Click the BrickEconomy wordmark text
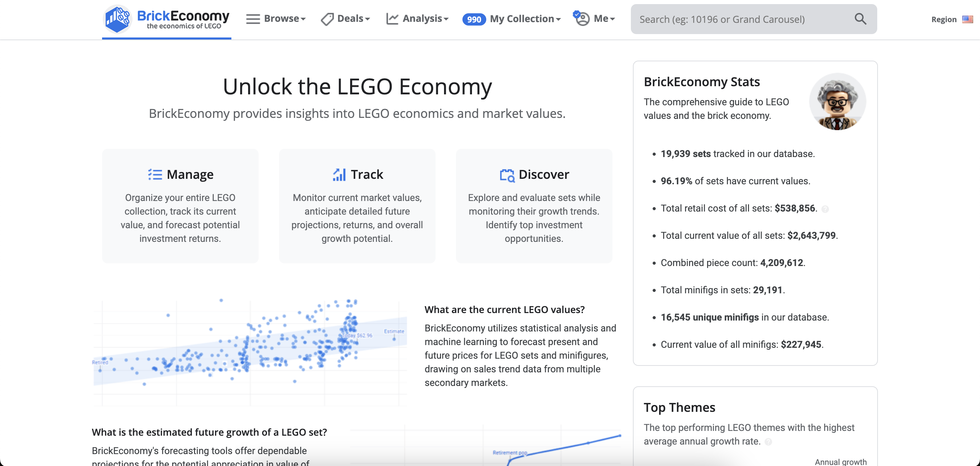The width and height of the screenshot is (980, 466). [x=183, y=16]
